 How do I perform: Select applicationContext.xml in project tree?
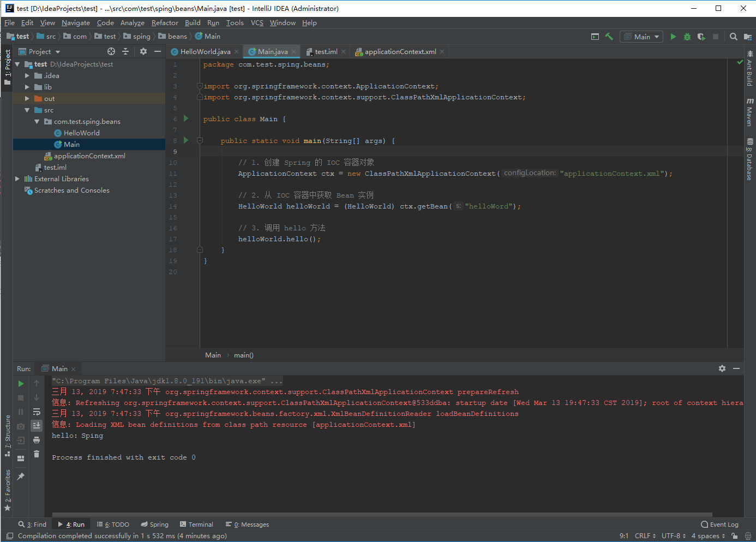pos(89,156)
